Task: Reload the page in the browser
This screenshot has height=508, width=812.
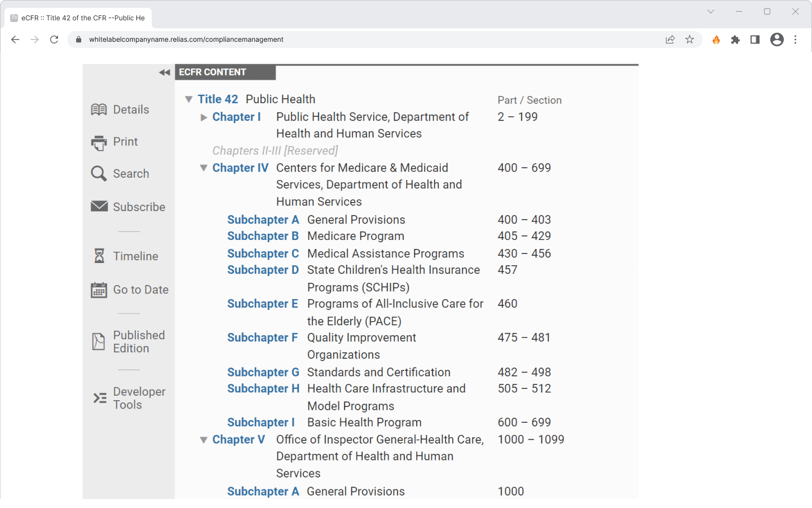Action: coord(54,40)
